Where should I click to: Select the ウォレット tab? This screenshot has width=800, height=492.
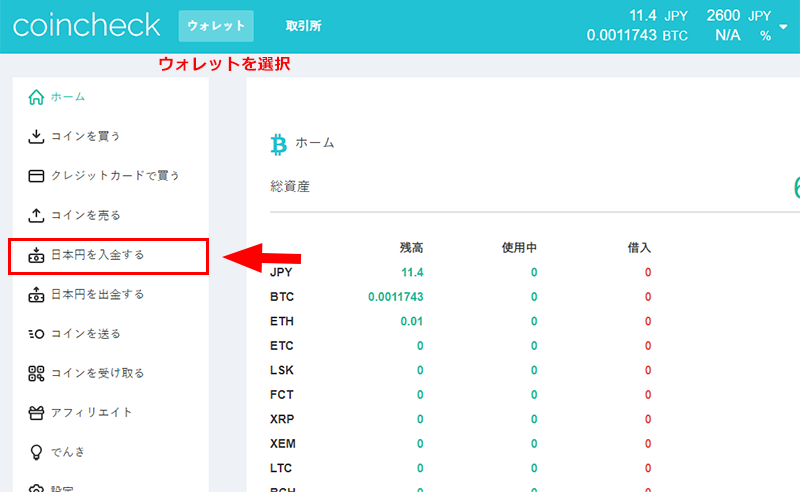(216, 26)
